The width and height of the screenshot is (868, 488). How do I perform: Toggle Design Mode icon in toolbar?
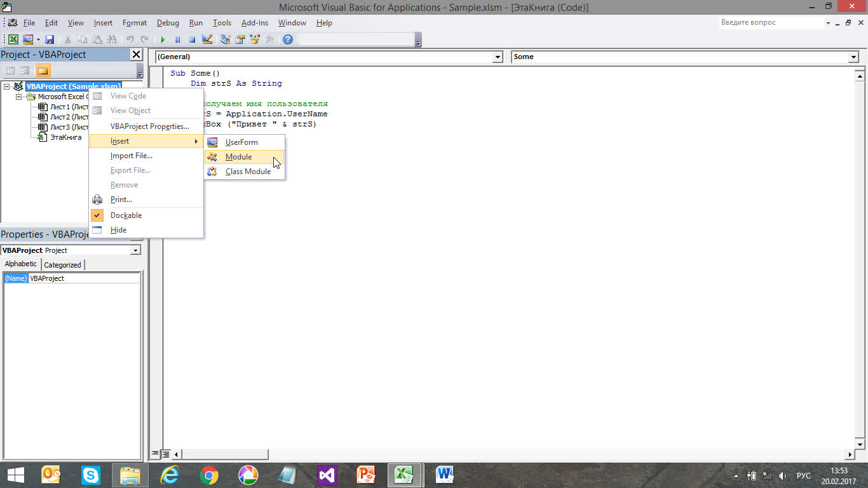click(207, 39)
